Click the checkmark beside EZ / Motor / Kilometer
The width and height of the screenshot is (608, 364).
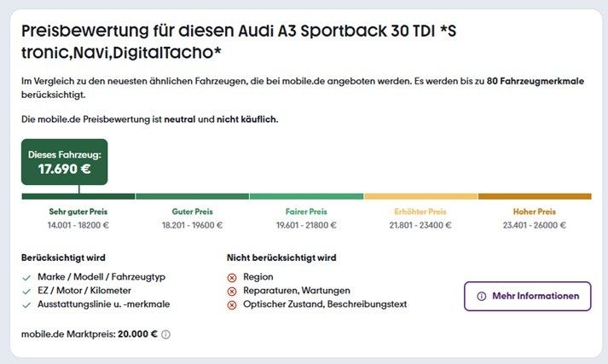pos(26,292)
